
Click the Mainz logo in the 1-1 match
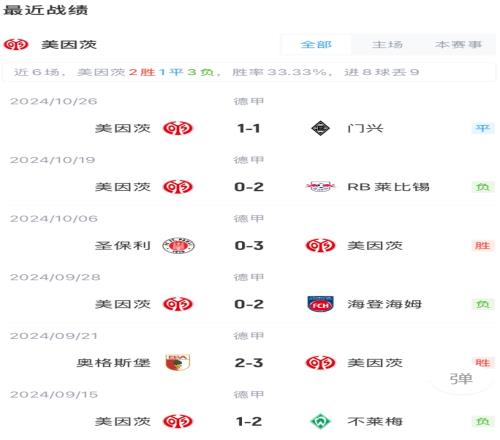pos(178,128)
